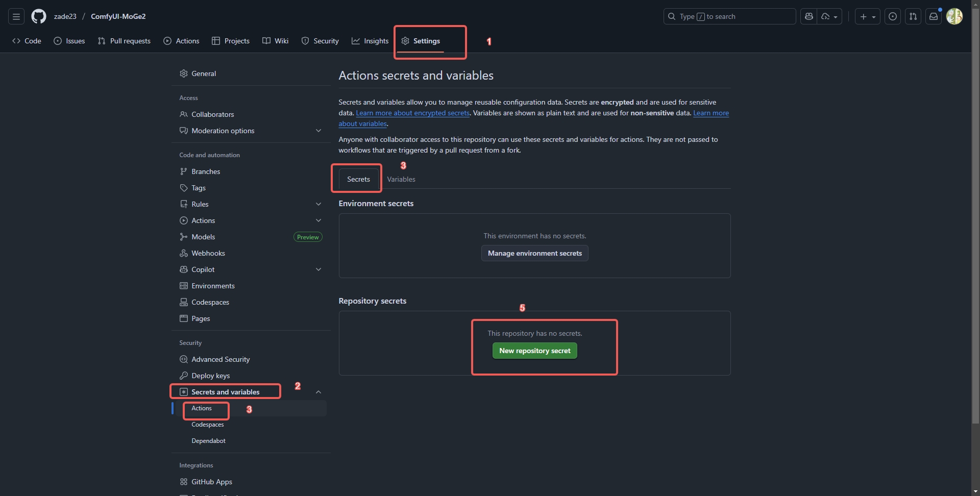Go to the GitHub homepage logo
This screenshot has height=496, width=980.
click(39, 16)
